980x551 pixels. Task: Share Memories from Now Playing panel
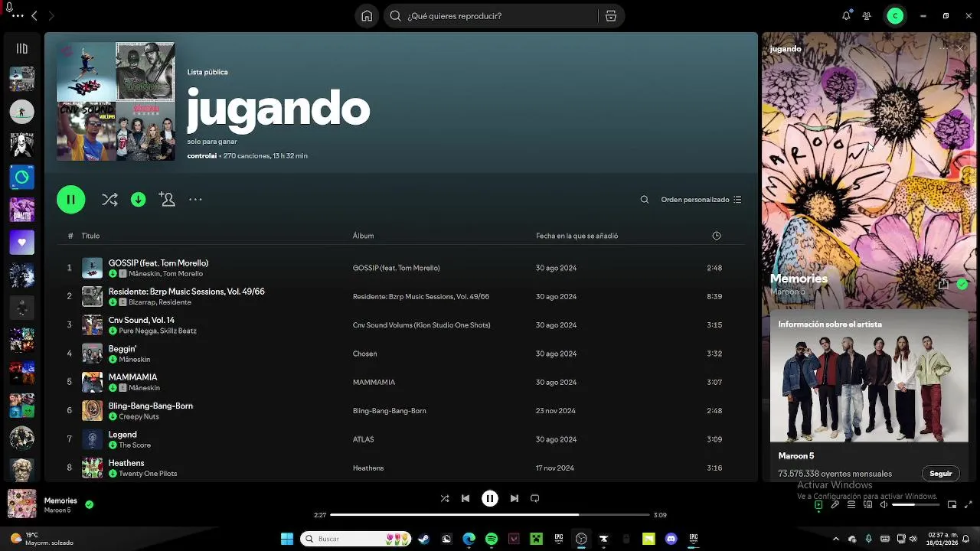[x=943, y=284]
